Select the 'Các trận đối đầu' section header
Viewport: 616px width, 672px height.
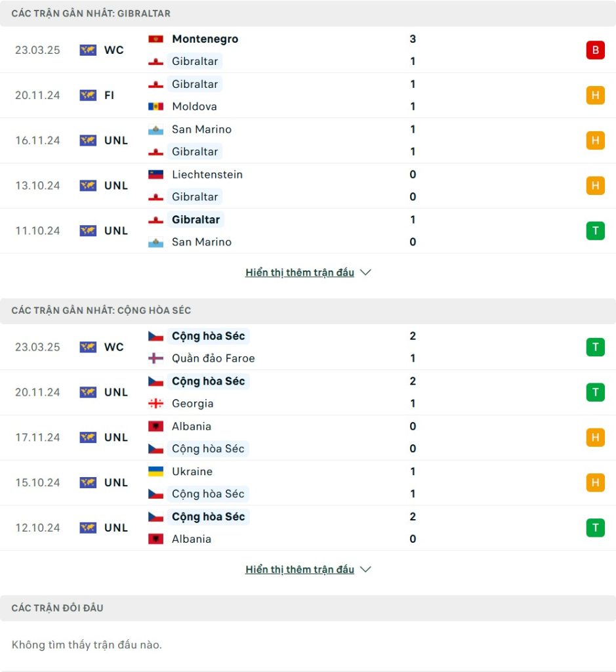[308, 608]
